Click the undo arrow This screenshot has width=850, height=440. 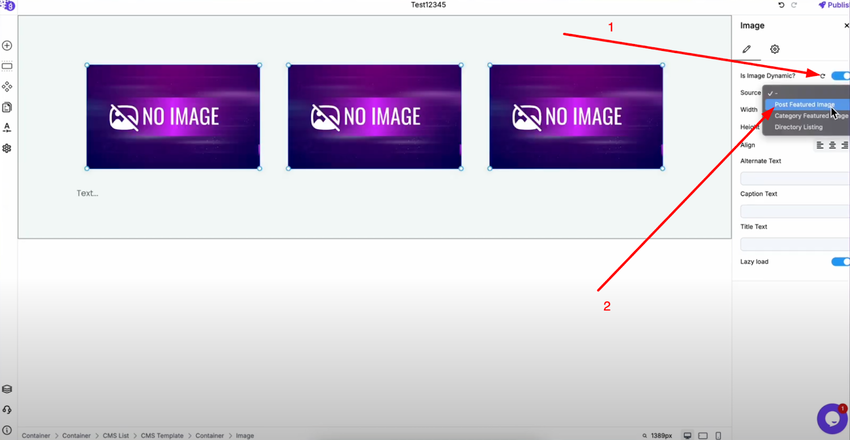click(781, 5)
